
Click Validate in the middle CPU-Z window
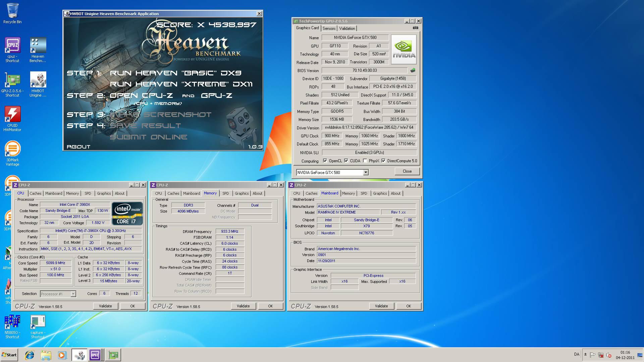(243, 306)
